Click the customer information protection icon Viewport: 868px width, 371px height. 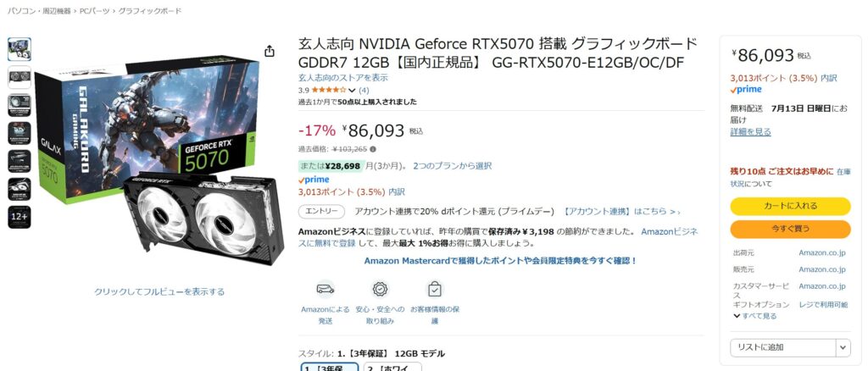pos(435,289)
